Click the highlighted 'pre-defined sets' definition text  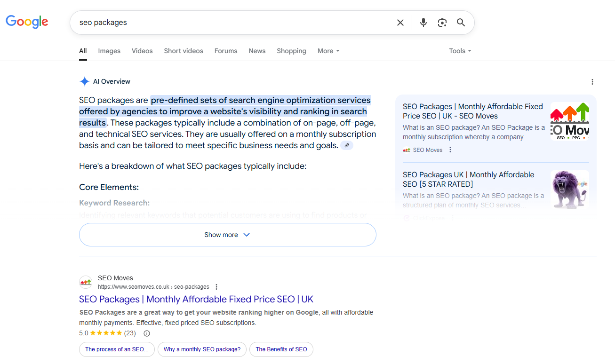pos(225,111)
